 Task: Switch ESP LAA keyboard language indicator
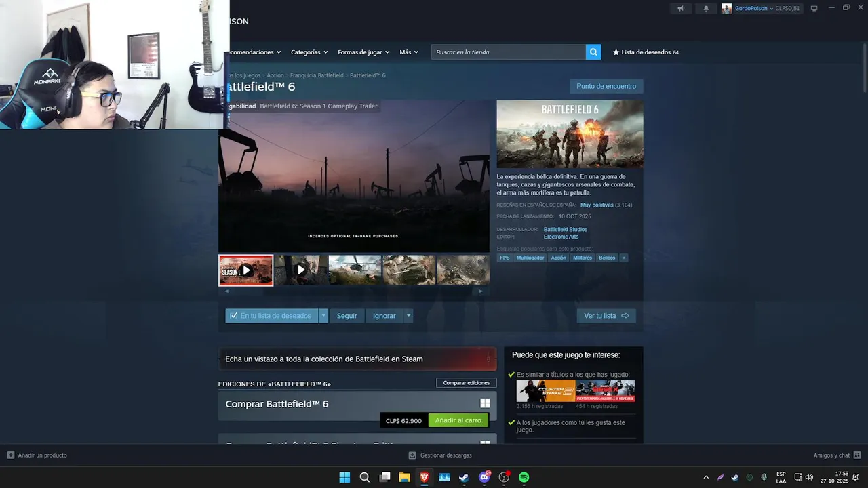(781, 477)
